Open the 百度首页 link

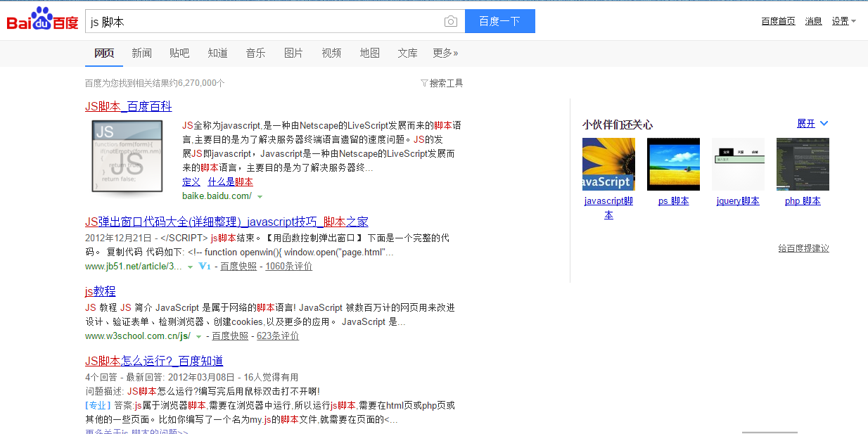tap(778, 21)
